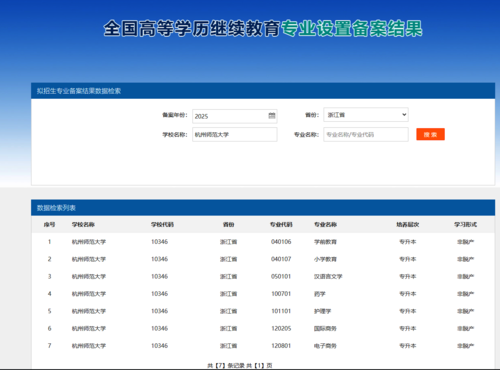Click 杭州师范大学 in table row 1

[x=89, y=242]
